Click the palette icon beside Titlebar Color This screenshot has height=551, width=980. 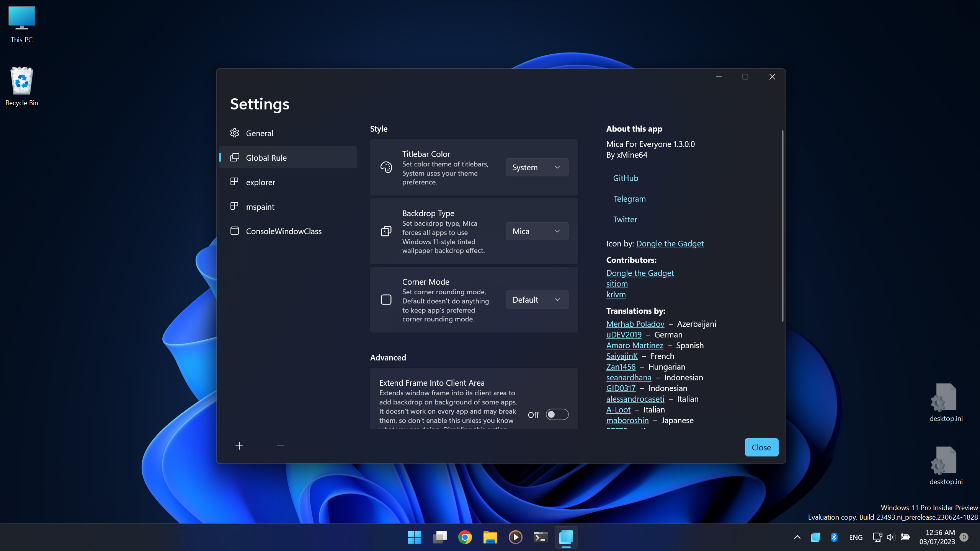(x=386, y=167)
